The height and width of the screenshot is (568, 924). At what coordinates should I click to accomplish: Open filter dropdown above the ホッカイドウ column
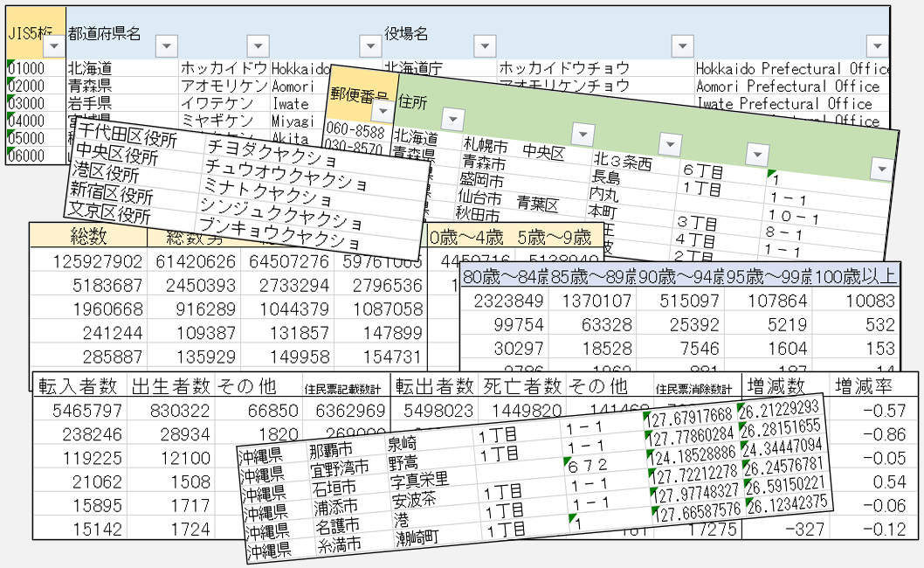coord(258,45)
